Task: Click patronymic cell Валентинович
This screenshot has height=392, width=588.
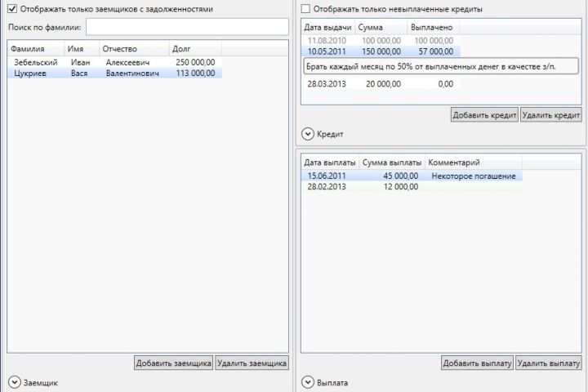Action: (132, 73)
